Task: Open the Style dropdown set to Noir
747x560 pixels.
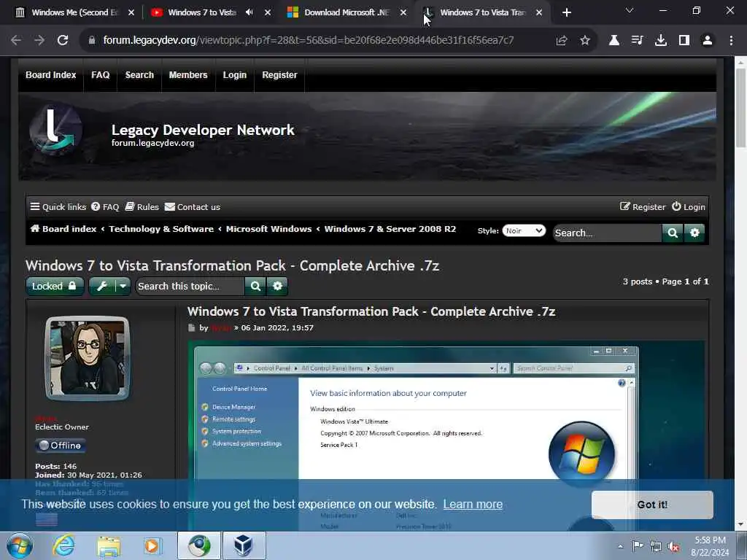Action: [524, 231]
